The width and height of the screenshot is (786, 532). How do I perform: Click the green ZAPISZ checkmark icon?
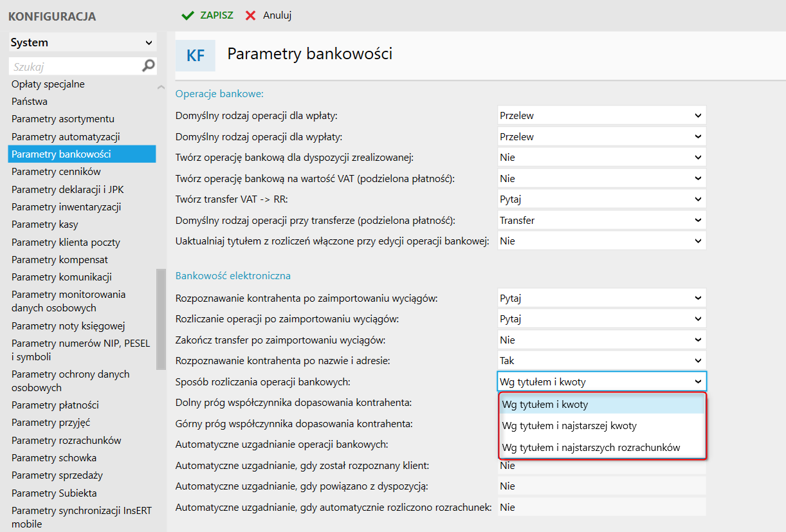(188, 15)
